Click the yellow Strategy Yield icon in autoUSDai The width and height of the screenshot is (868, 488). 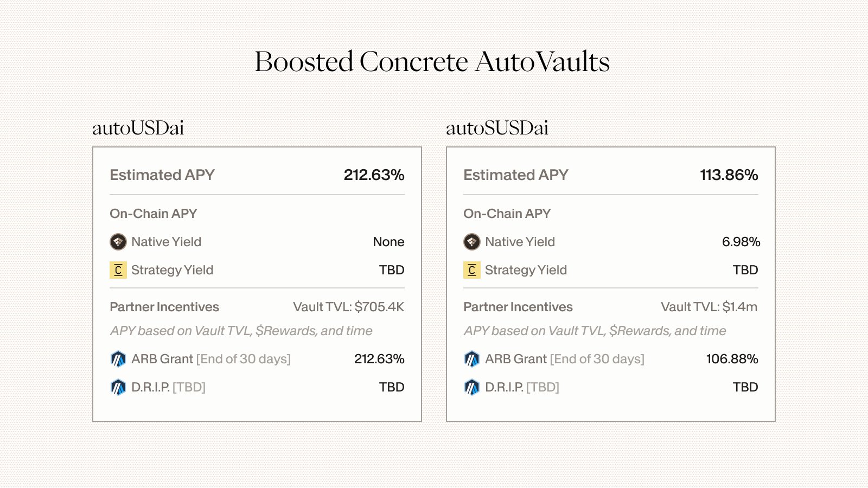coord(118,270)
